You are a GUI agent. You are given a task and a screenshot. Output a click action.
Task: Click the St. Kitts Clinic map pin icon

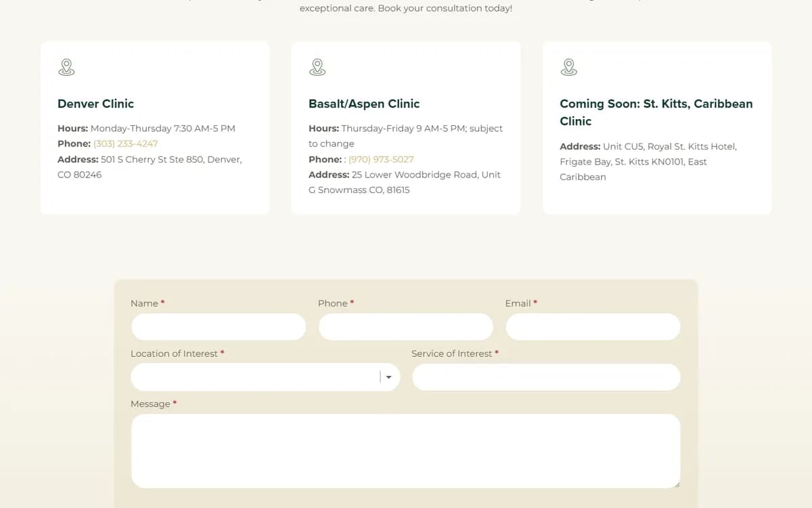click(569, 67)
